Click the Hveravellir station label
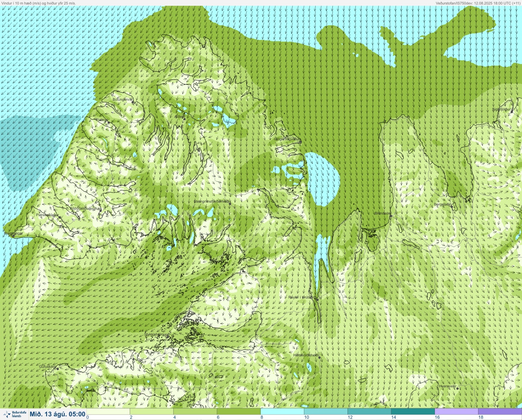This screenshot has height=420, width=522. [447, 386]
